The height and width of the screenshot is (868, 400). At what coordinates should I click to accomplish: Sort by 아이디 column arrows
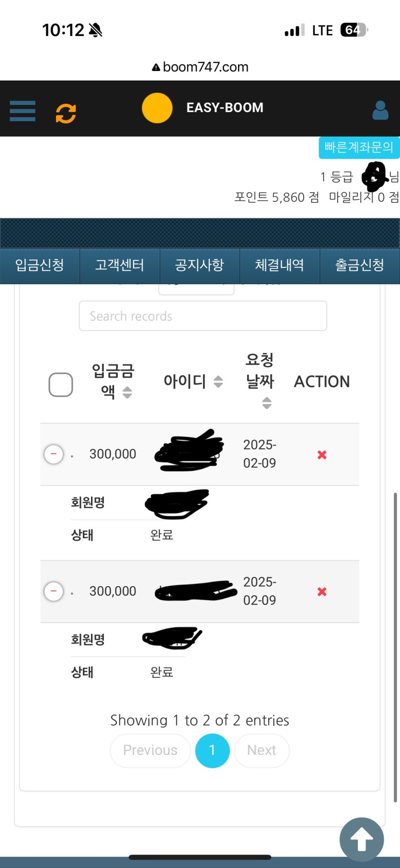[x=218, y=382]
